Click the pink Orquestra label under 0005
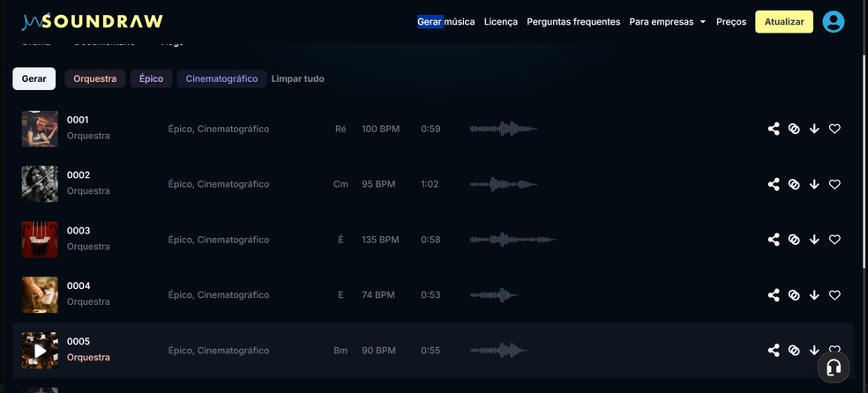868x393 pixels. pos(88,357)
